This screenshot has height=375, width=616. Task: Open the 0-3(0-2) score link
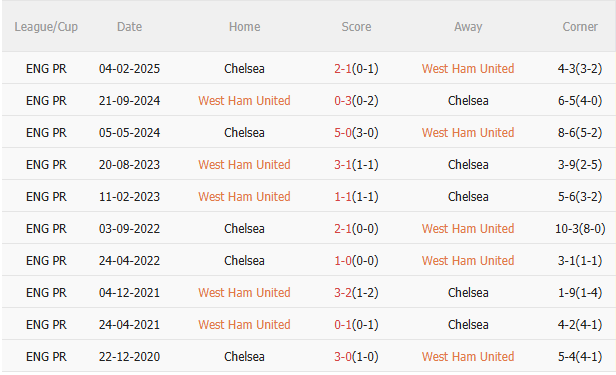(356, 101)
